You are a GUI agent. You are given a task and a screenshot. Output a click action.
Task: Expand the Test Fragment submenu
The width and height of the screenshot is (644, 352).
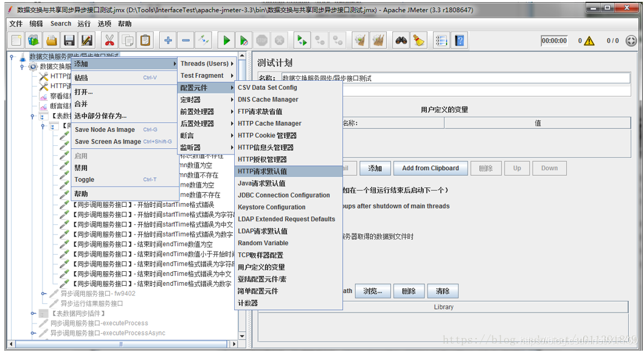(x=207, y=75)
